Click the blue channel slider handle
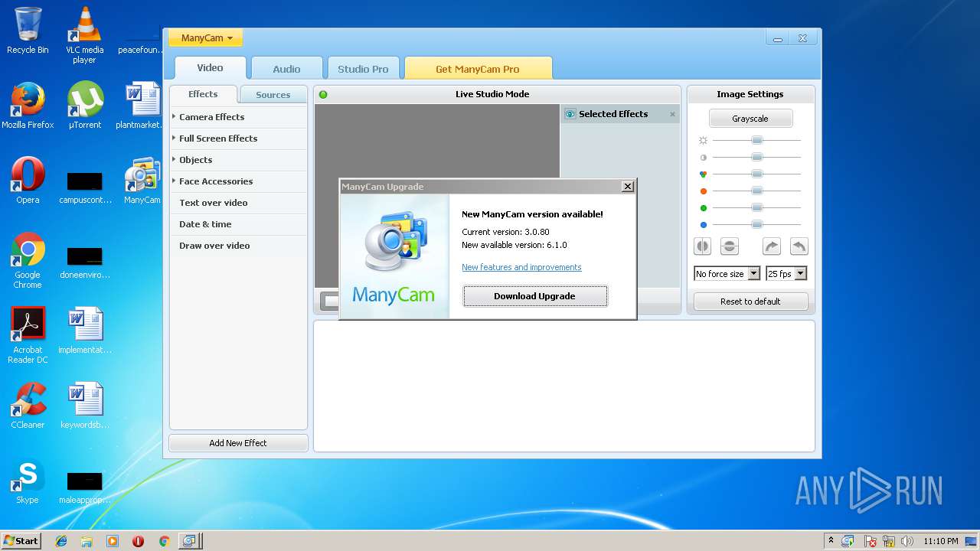This screenshot has width=980, height=551. click(756, 224)
